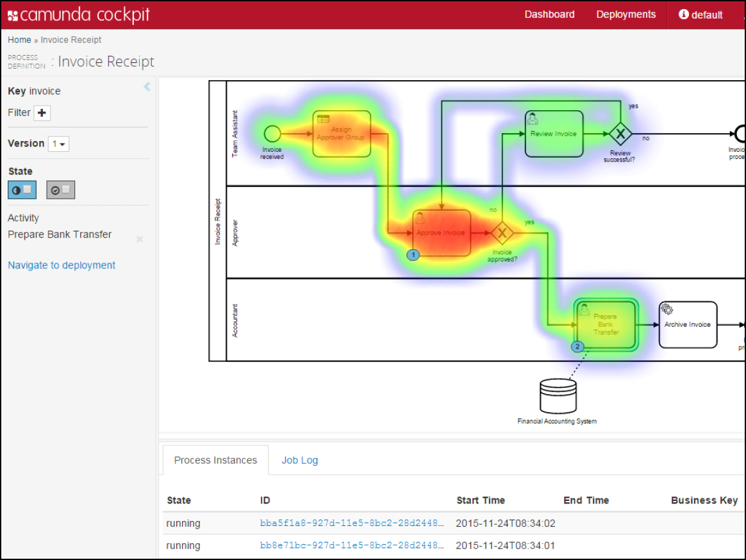Click the Invoice approved gateway
This screenshot has width=746, height=560.
[502, 233]
